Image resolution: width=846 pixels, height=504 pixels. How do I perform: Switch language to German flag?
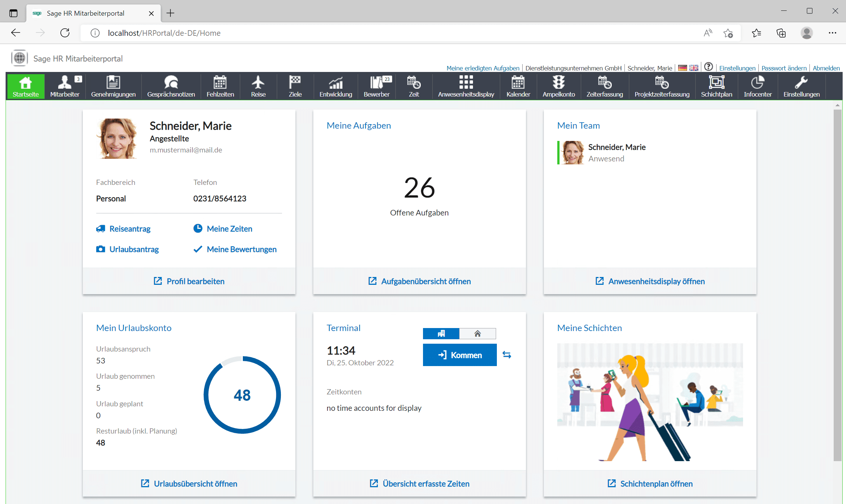point(682,68)
